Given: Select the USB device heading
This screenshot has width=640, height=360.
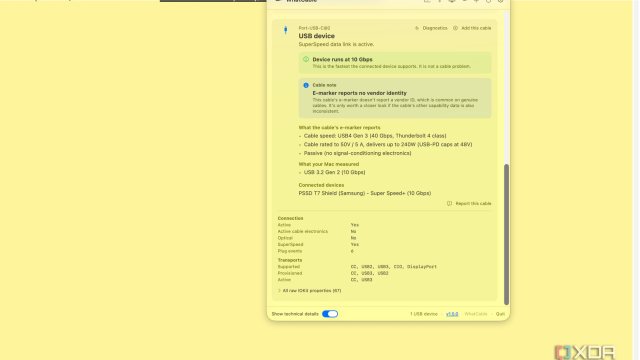Looking at the screenshot, I should click(316, 36).
